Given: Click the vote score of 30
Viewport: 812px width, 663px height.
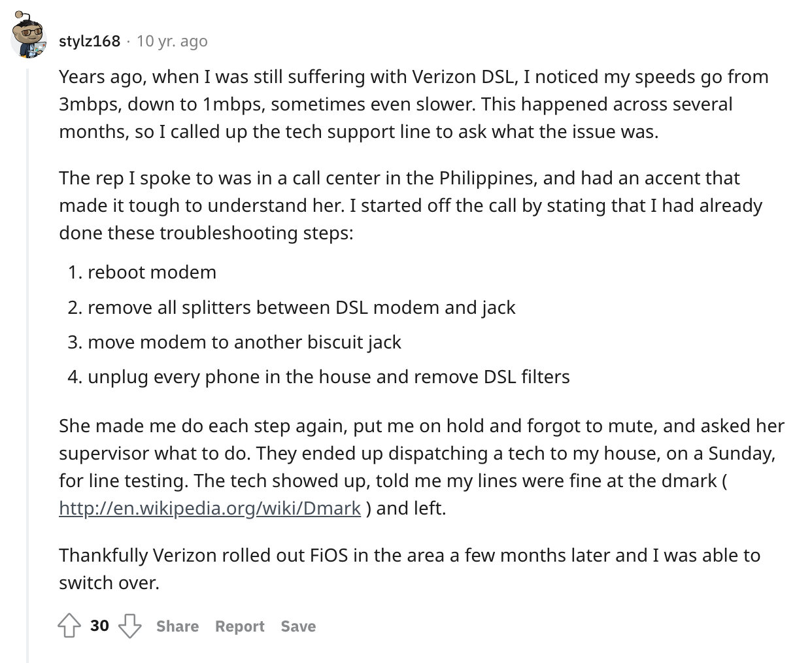Looking at the screenshot, I should (x=99, y=626).
